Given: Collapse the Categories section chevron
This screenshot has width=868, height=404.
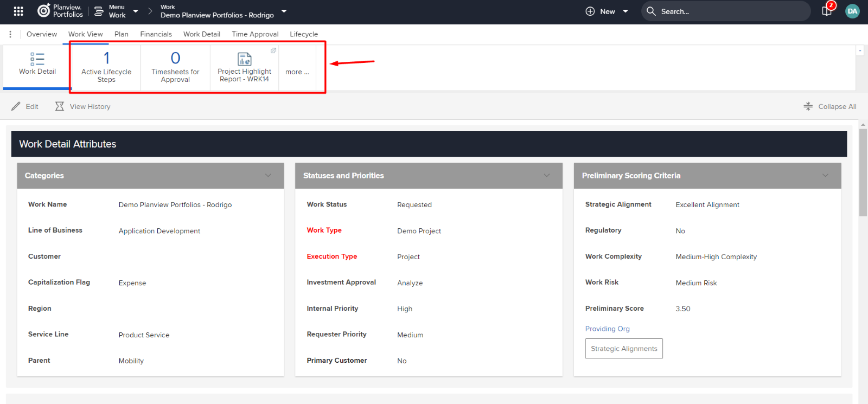Looking at the screenshot, I should [x=268, y=176].
